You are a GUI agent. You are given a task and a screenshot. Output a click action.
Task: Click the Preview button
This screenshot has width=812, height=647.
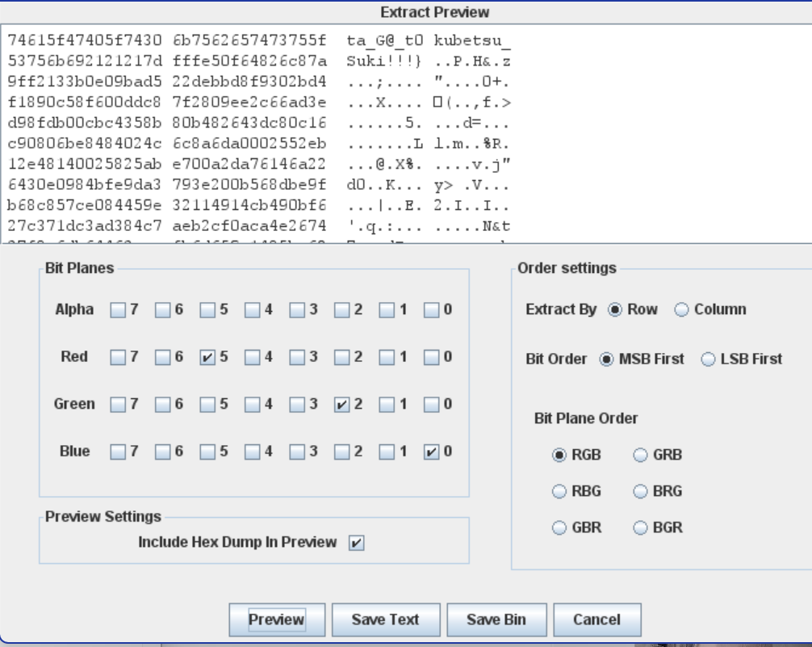[x=277, y=620]
